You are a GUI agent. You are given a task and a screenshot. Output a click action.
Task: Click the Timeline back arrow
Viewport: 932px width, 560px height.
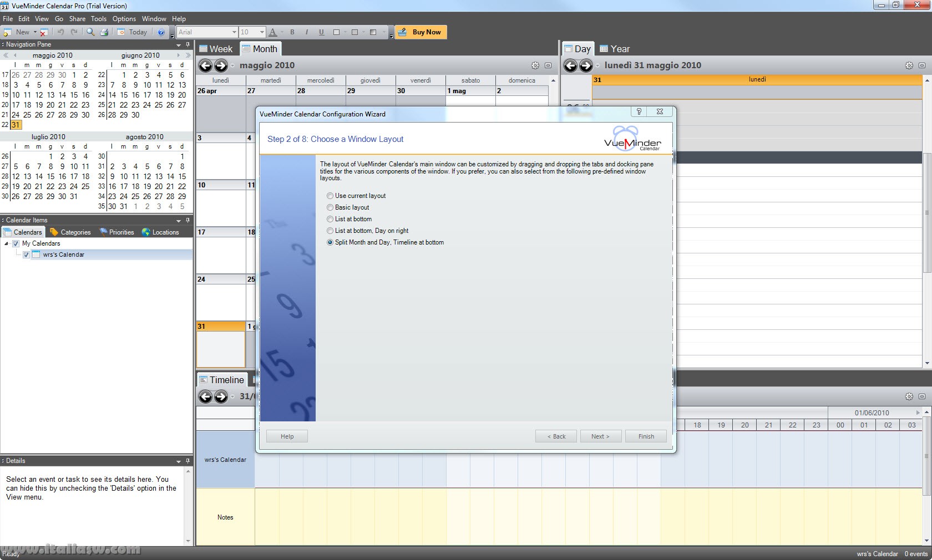(x=205, y=396)
